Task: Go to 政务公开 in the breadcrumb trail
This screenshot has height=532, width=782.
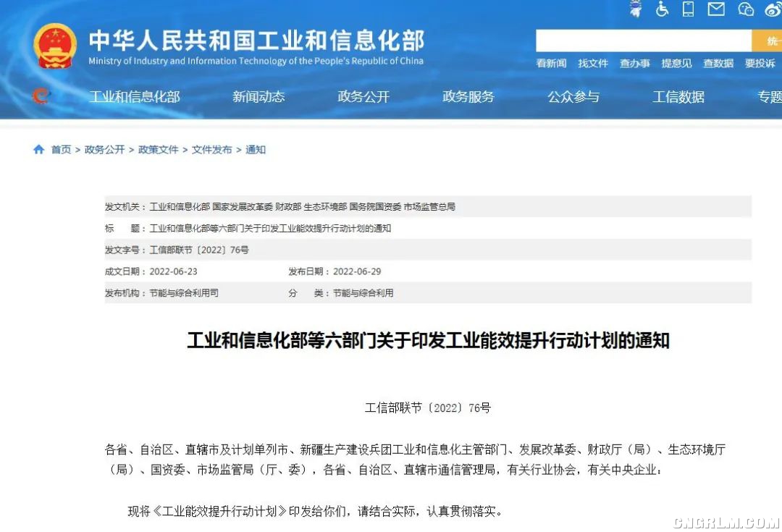Action: pyautogui.click(x=105, y=150)
